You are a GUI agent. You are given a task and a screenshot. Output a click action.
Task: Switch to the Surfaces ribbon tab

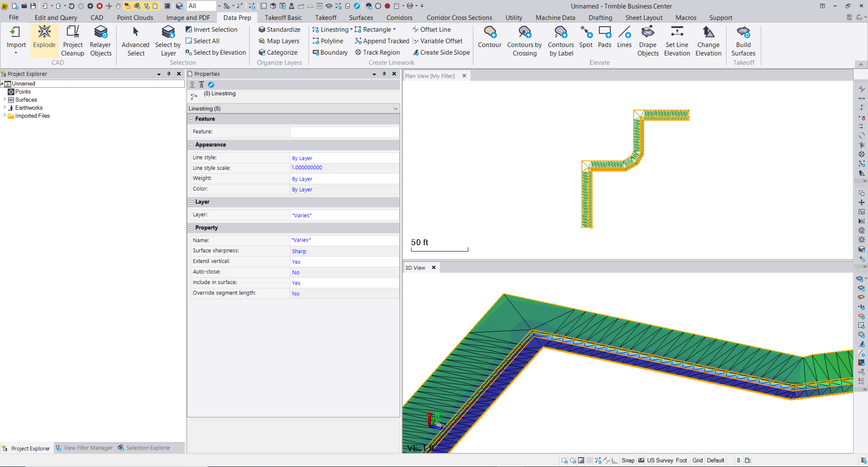[361, 18]
